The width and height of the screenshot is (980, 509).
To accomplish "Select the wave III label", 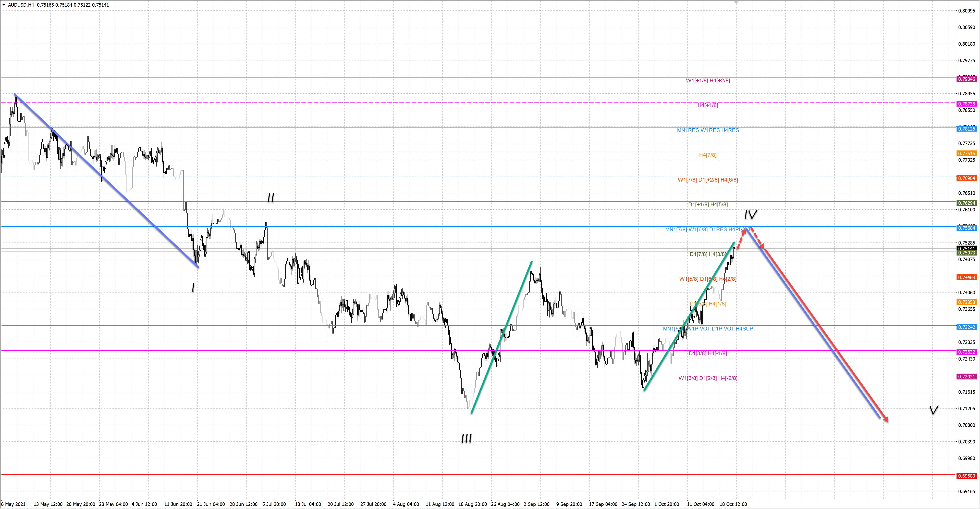I will (x=467, y=439).
